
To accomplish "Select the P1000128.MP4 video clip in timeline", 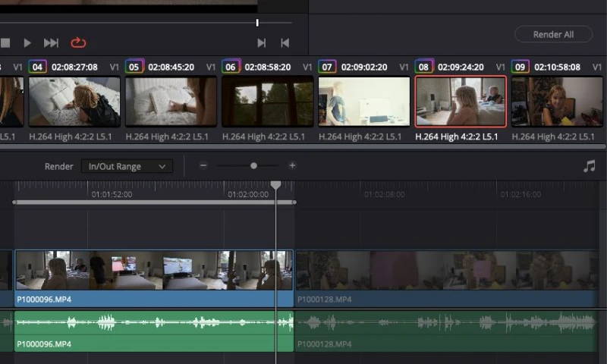I will [446, 278].
